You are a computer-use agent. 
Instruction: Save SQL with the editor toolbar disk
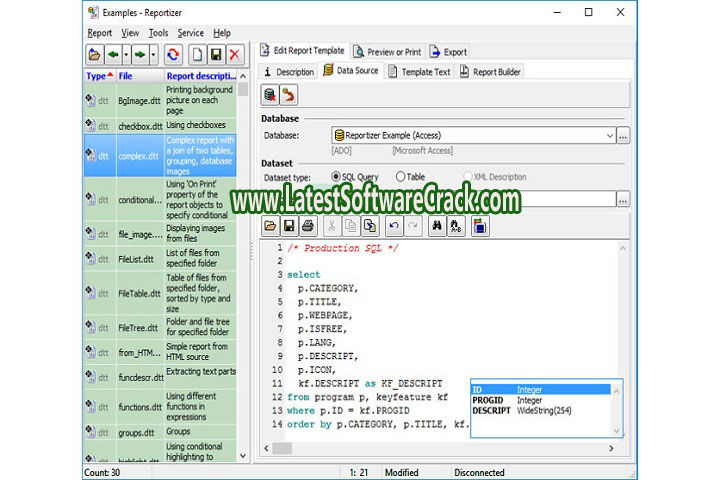click(289, 226)
